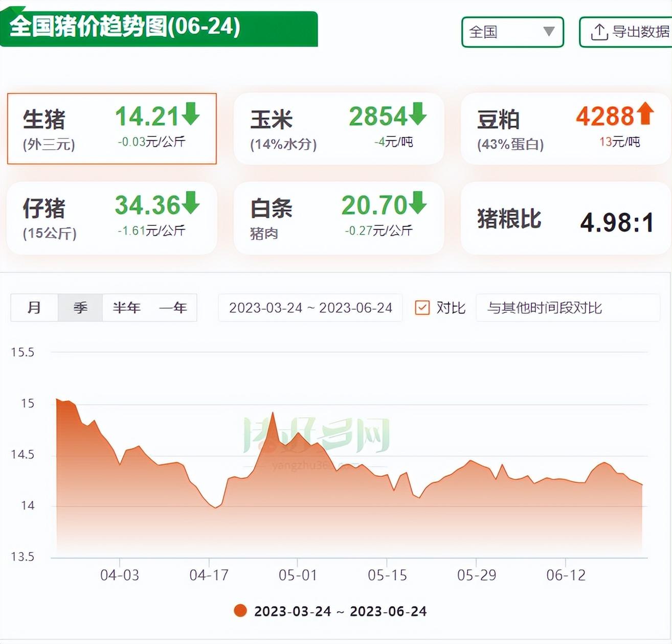Open the 全国 region dropdown
Screen dimensions: 672x644
point(512,32)
